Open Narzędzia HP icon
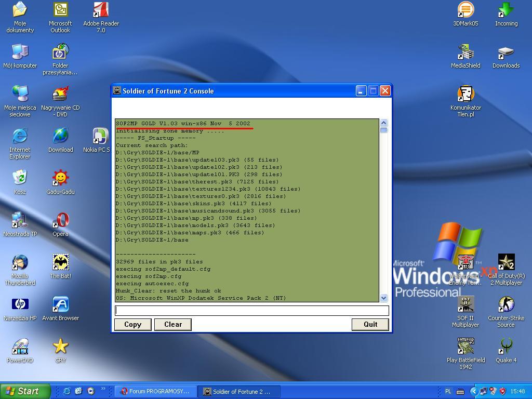Screen dimensions: 532x399 (x=20, y=309)
